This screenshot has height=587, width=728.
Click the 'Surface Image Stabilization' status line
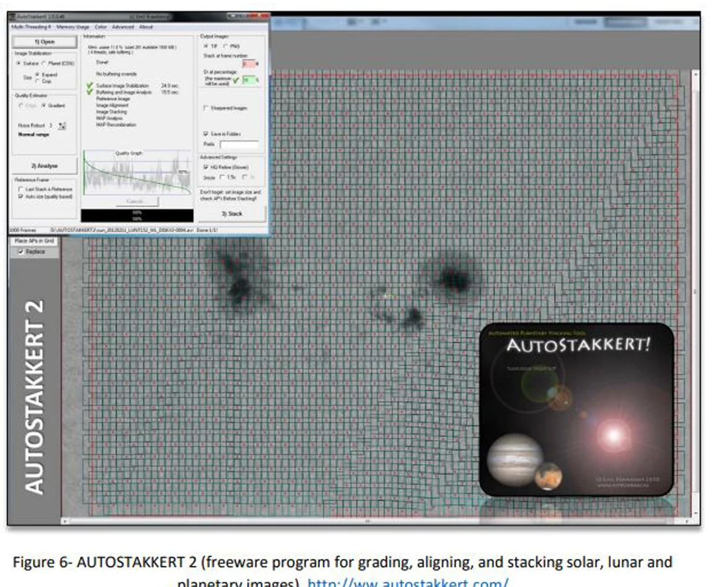[123, 86]
